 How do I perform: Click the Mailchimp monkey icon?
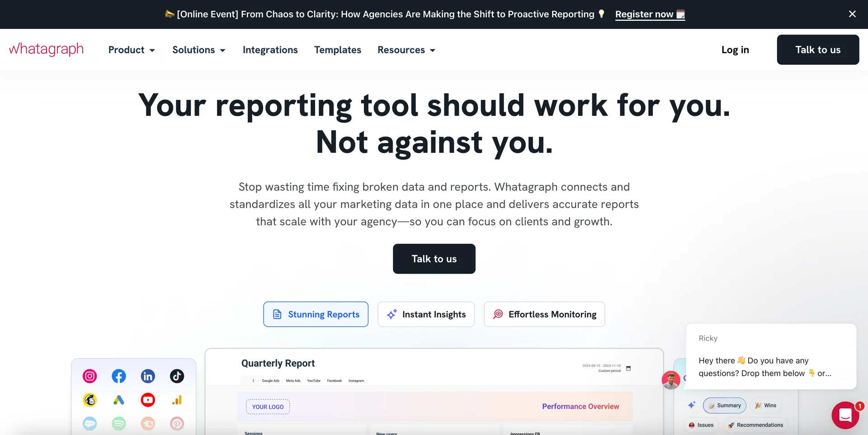[90, 400]
